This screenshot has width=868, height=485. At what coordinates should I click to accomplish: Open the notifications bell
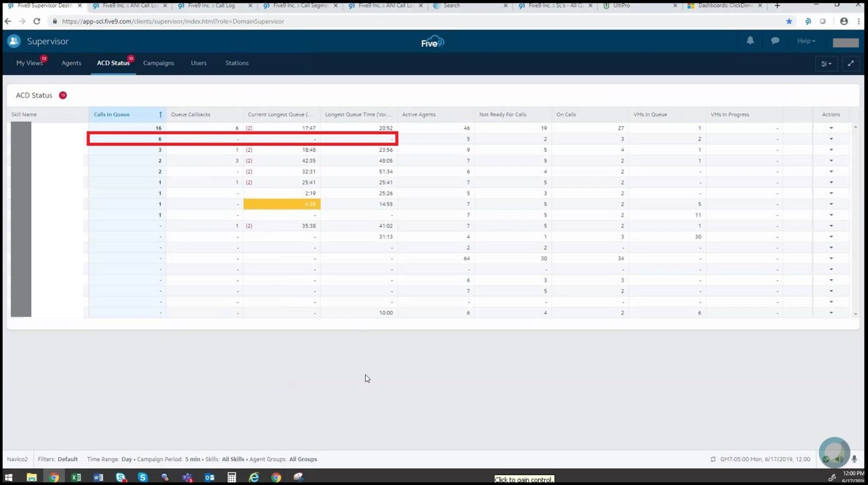(x=750, y=41)
